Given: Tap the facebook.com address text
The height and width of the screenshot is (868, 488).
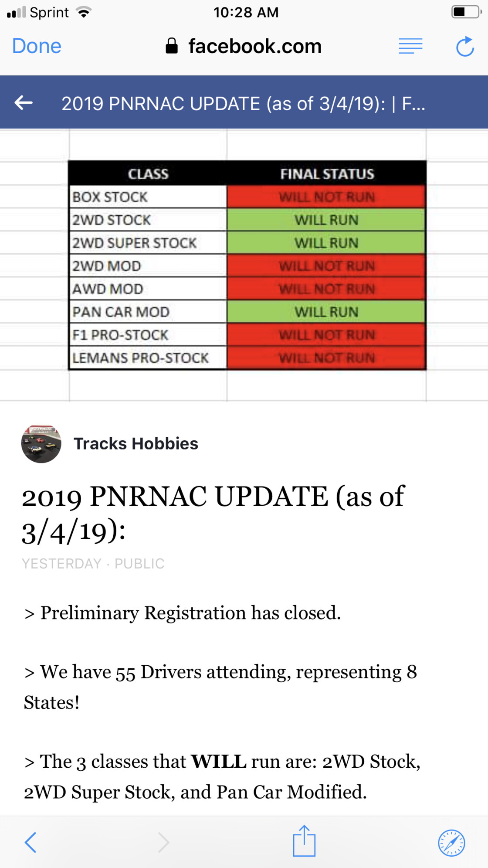Looking at the screenshot, I should (255, 46).
